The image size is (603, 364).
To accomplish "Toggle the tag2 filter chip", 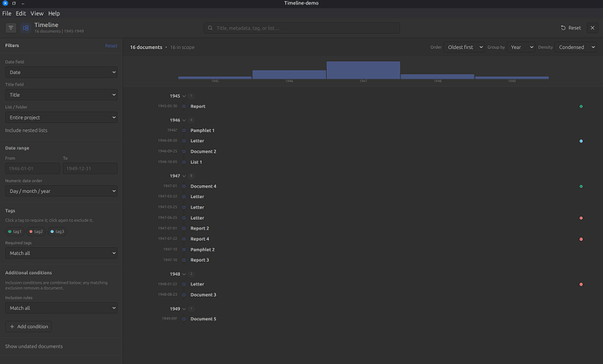I will pos(36,231).
